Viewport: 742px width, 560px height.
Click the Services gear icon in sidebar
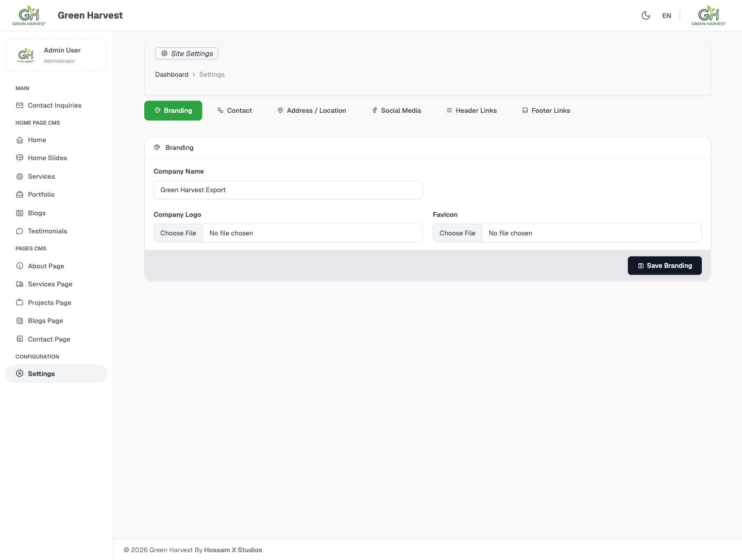[x=20, y=176]
